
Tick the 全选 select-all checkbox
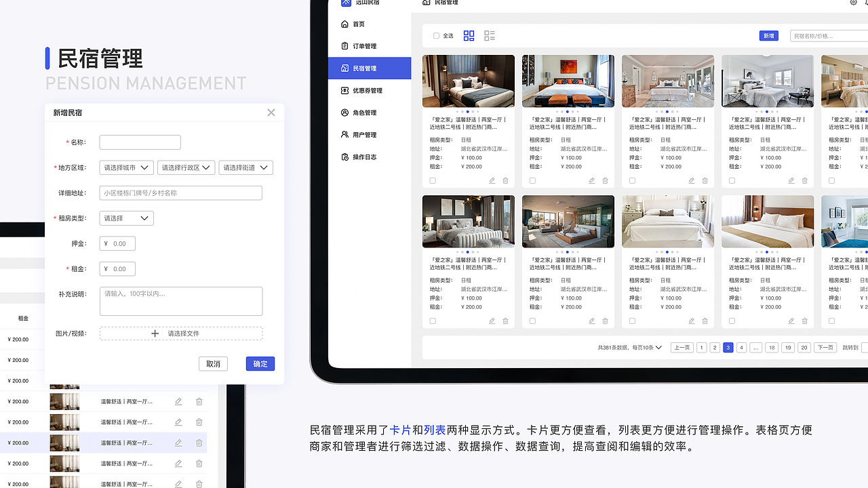click(436, 36)
